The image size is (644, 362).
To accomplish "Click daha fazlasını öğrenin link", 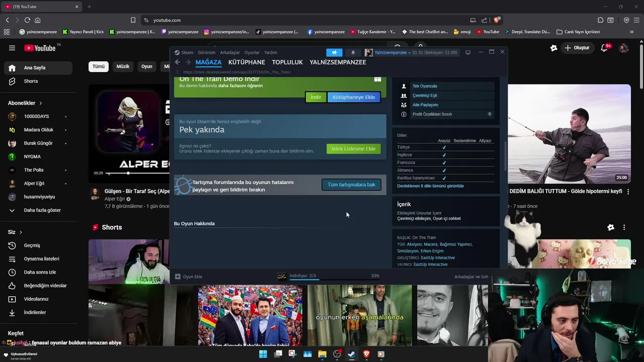I will point(240,86).
